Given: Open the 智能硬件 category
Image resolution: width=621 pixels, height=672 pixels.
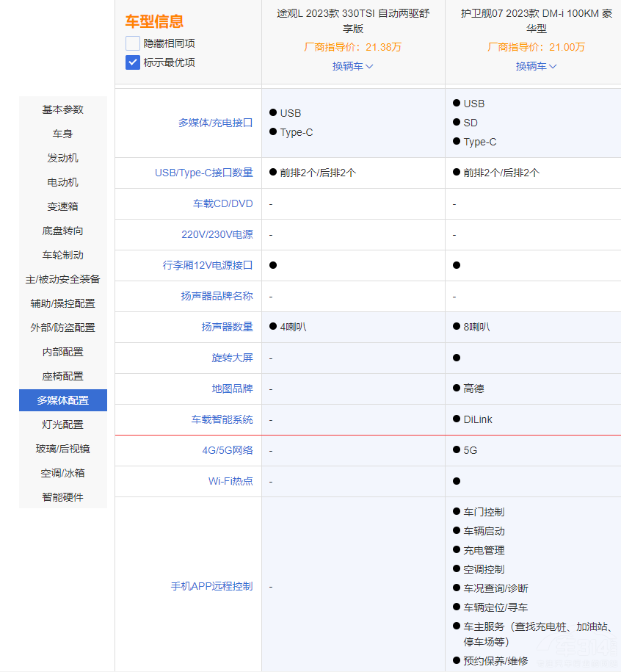Looking at the screenshot, I should [62, 497].
